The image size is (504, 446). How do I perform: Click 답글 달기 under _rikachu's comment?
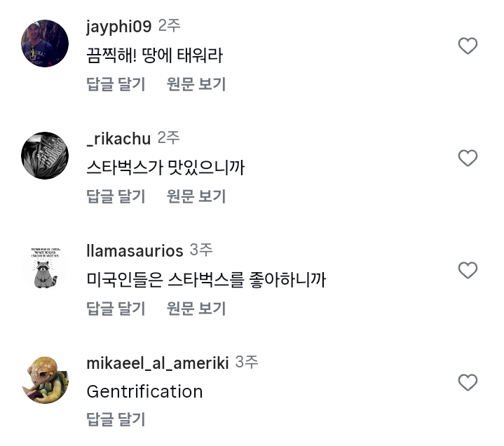[116, 196]
